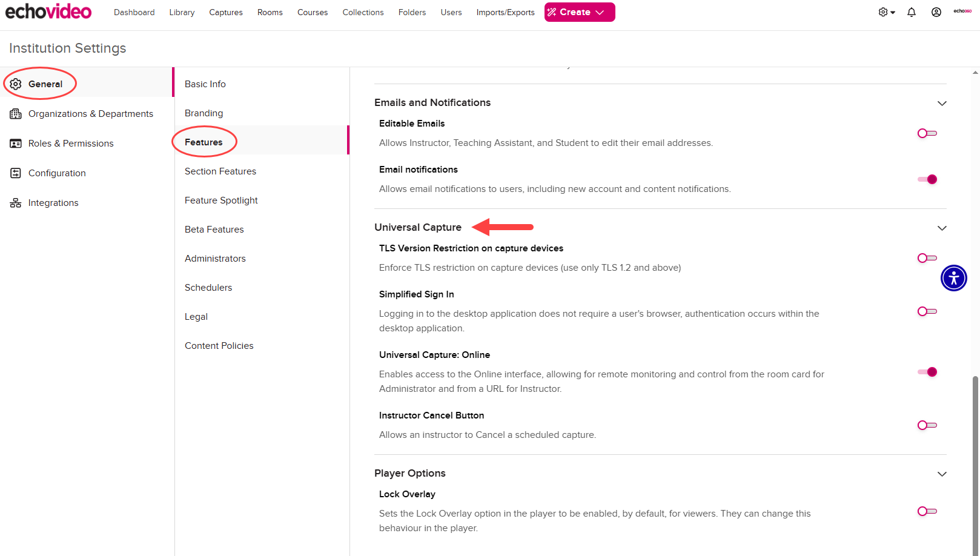The width and height of the screenshot is (980, 556).
Task: Go to the Users page
Action: coord(451,12)
